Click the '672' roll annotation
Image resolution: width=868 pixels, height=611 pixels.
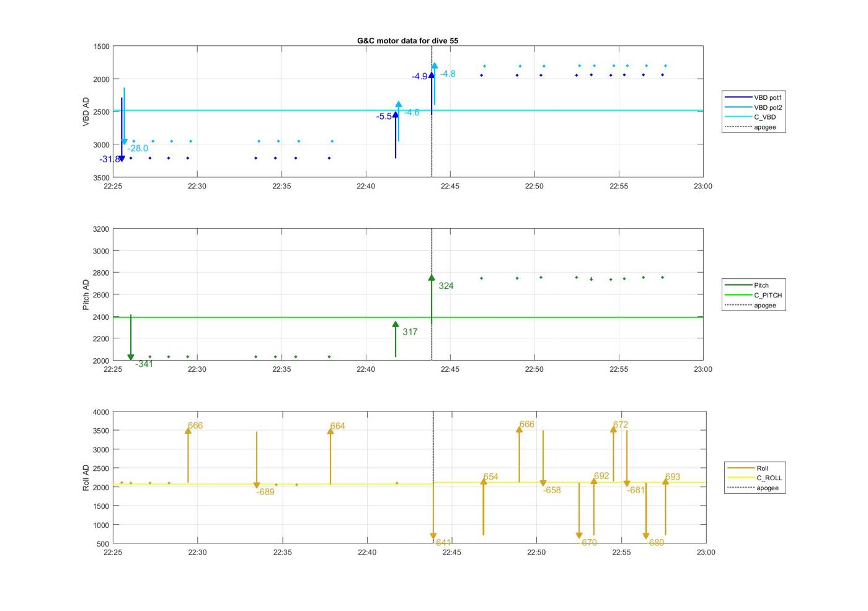[x=621, y=425]
